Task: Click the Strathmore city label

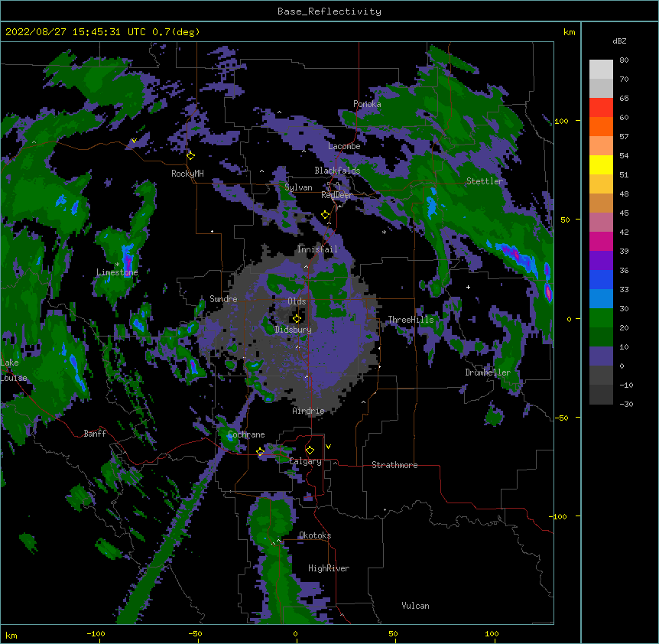Action: 394,465
